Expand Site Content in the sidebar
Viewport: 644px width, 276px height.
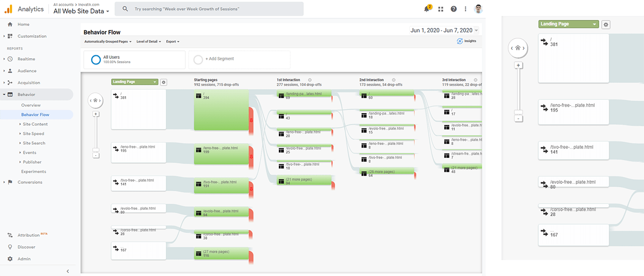(x=35, y=124)
